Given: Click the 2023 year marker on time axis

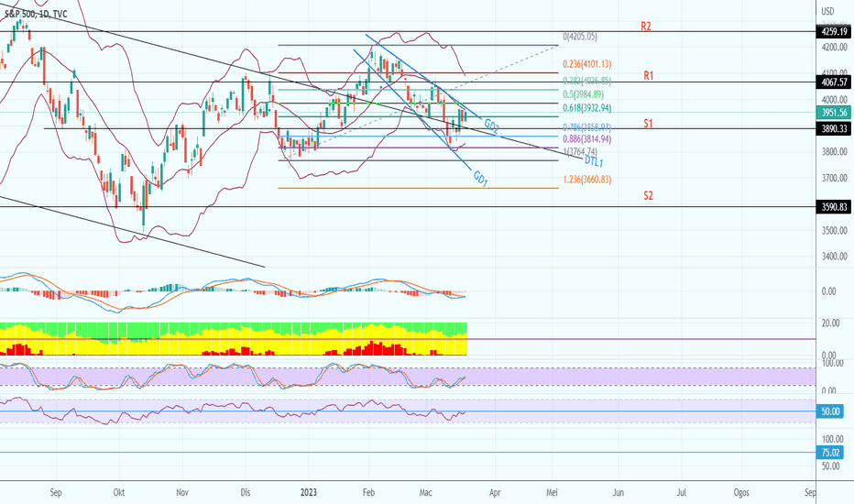Looking at the screenshot, I should [308, 493].
